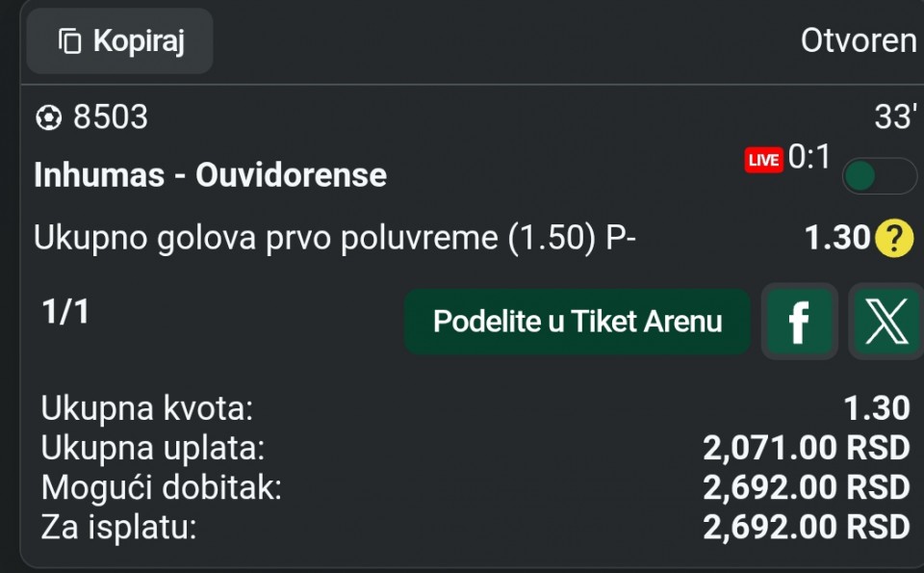
Task: Click the red LIVE badge
Action: coord(763,160)
